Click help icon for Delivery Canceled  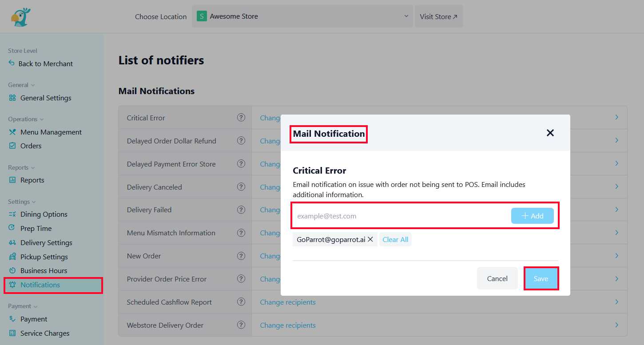click(241, 186)
